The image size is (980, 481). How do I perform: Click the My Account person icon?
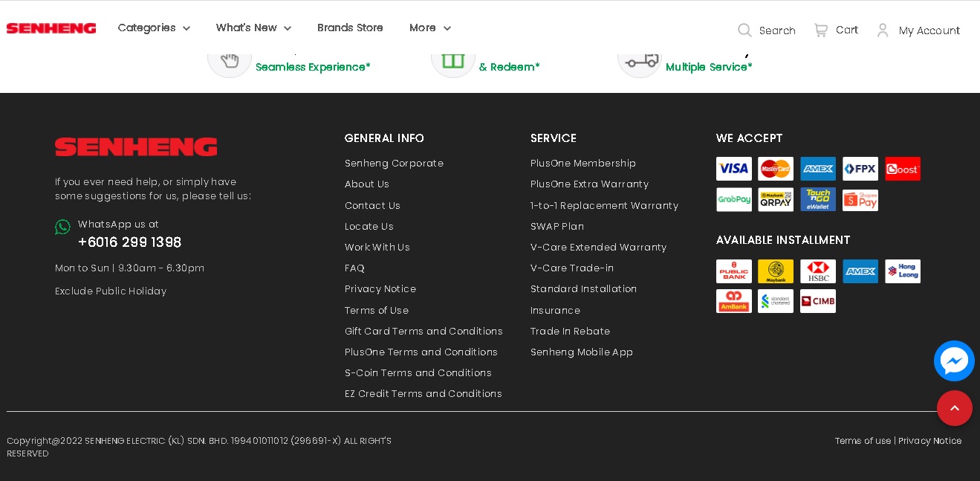click(x=883, y=30)
